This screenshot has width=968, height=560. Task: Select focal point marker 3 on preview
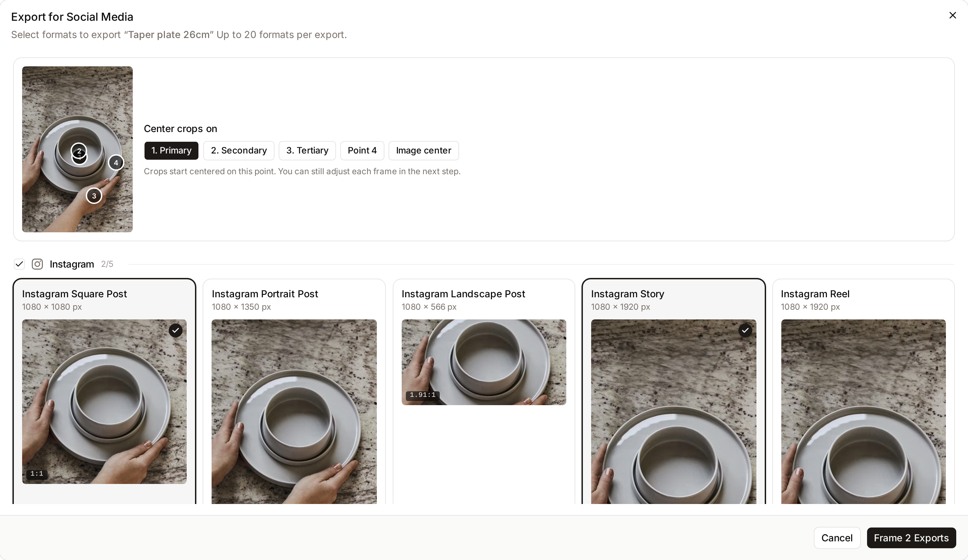94,196
